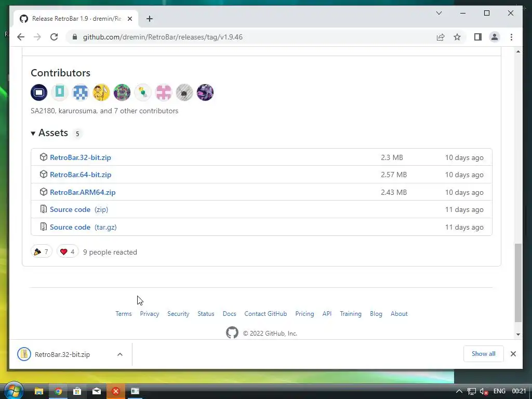This screenshot has width=532, height=399.
Task: Click the ENG language indicator
Action: (499, 391)
